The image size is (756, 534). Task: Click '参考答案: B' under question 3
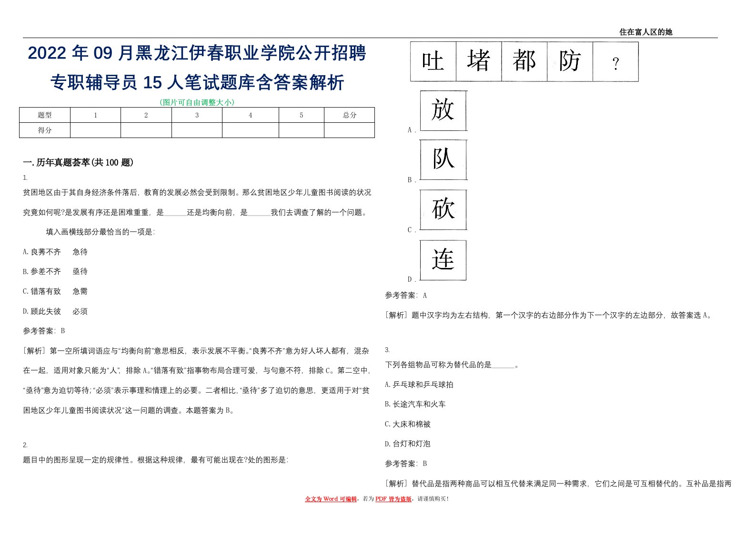coord(406,464)
